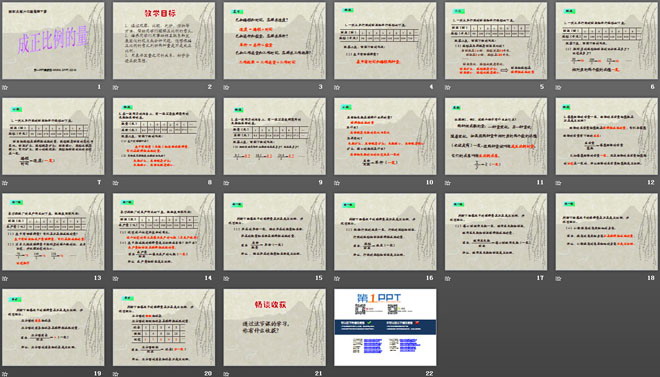Select slide 14 thumbnail
The width and height of the screenshot is (660, 377).
pyautogui.click(x=164, y=232)
